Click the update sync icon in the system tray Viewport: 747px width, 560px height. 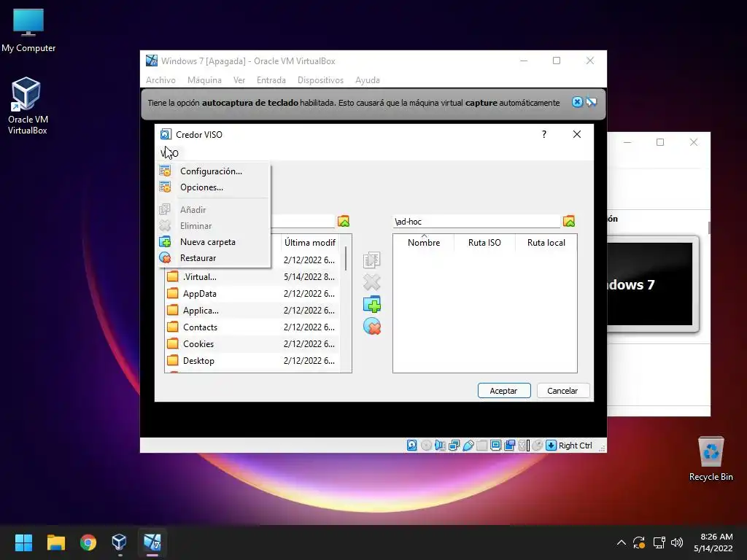coord(639,542)
